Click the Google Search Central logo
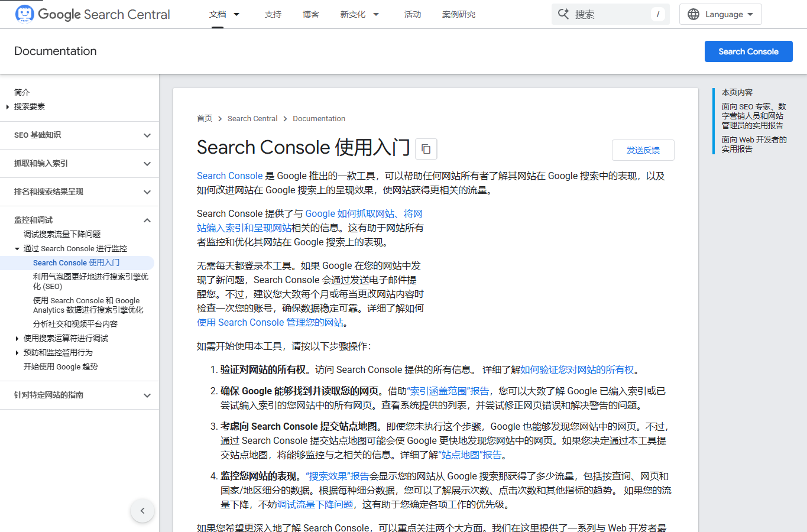807x532 pixels. pos(93,14)
